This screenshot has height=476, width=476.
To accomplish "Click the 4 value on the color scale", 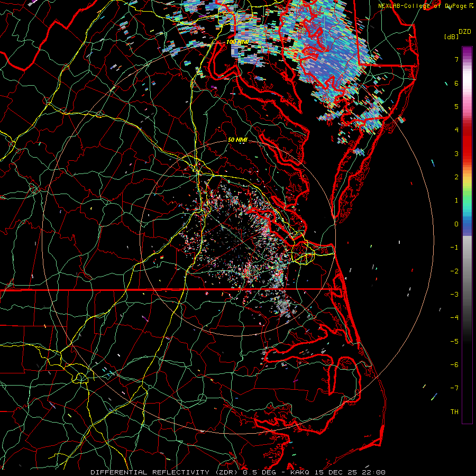I will tap(456, 130).
